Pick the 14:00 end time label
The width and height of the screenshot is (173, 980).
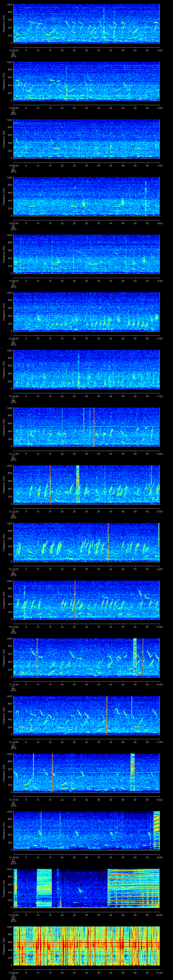click(160, 569)
